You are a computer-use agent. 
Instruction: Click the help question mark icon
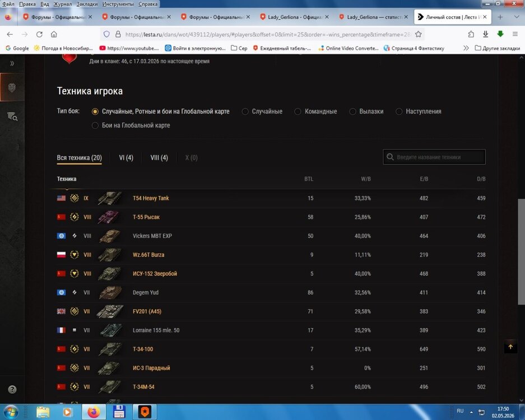12,389
